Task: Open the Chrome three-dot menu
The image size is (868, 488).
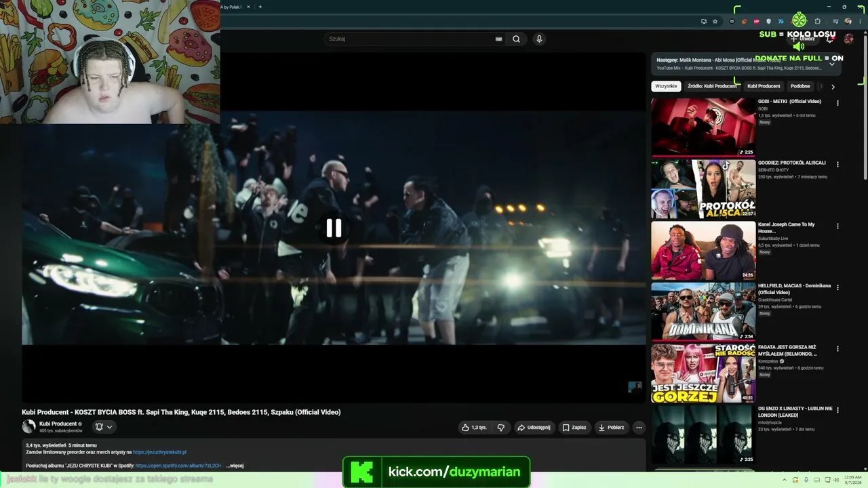Action: [x=860, y=21]
